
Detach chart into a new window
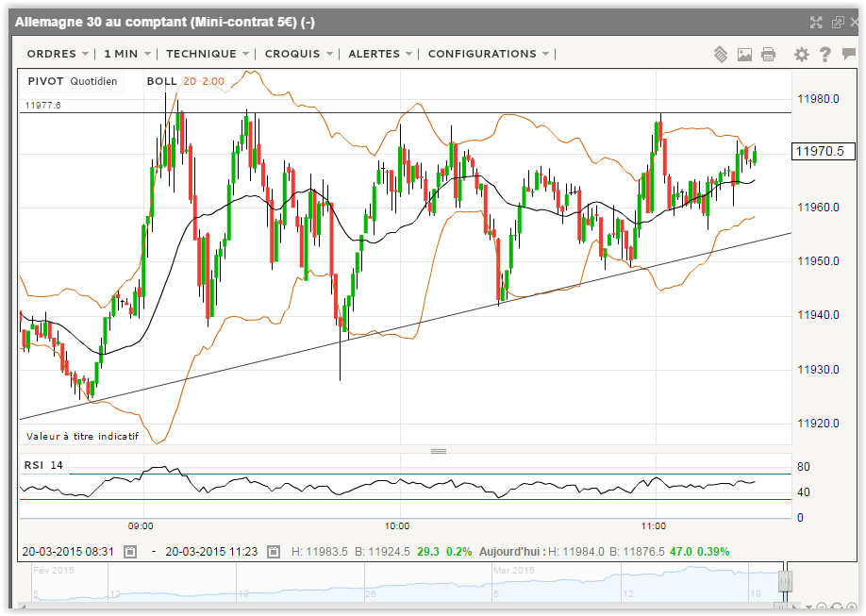(x=838, y=22)
